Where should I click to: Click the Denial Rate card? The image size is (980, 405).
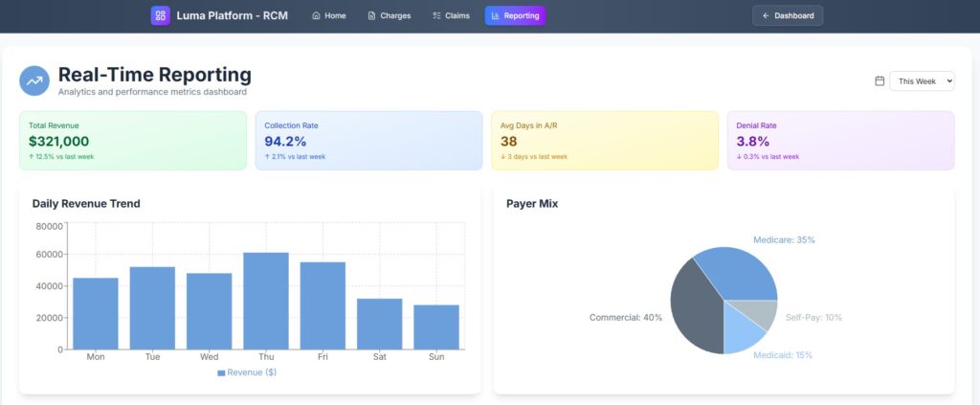point(840,141)
